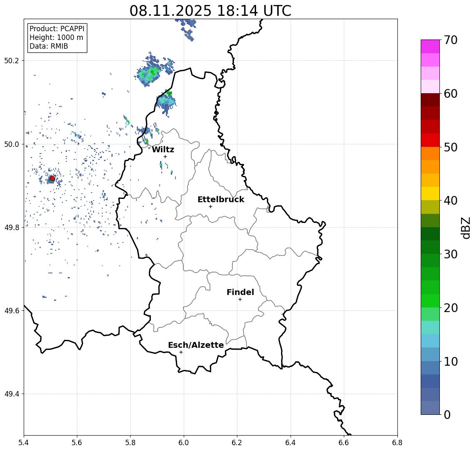The image size is (476, 451).
Task: Click the 40 colorbar tick label
Action: [451, 201]
